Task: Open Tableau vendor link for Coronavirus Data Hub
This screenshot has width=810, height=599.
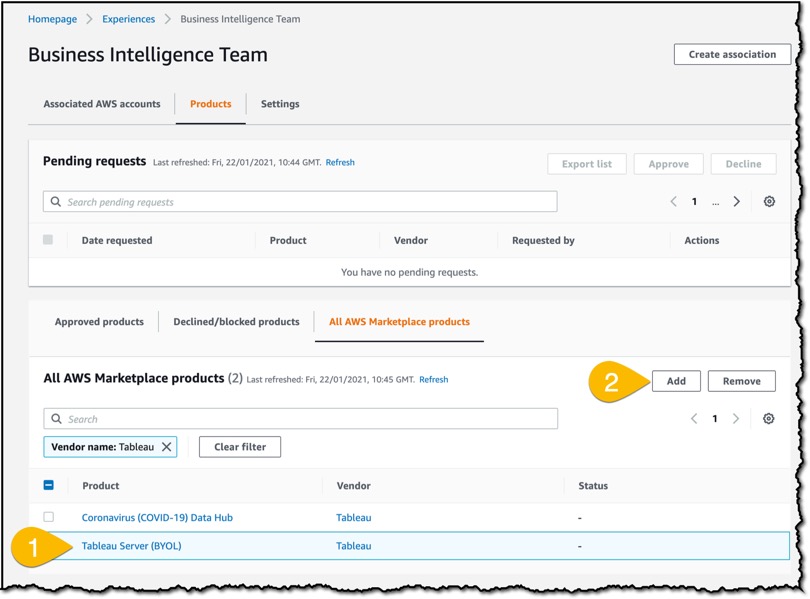Action: pyautogui.click(x=353, y=517)
